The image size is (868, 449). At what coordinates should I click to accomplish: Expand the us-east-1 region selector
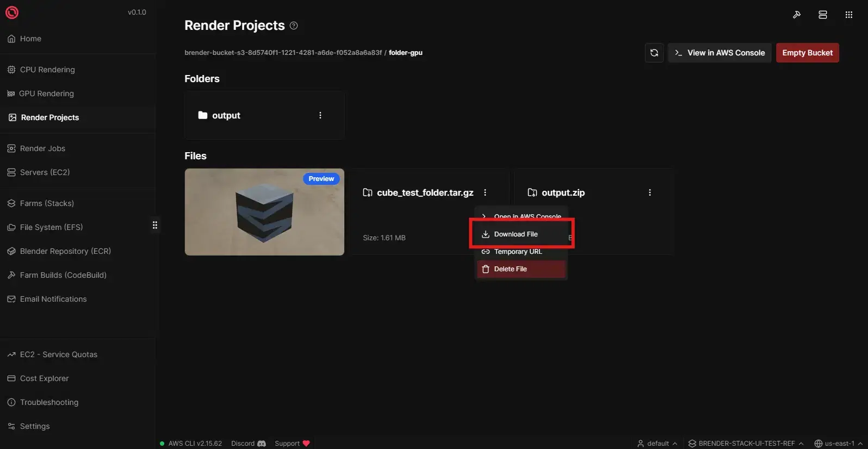(x=839, y=444)
